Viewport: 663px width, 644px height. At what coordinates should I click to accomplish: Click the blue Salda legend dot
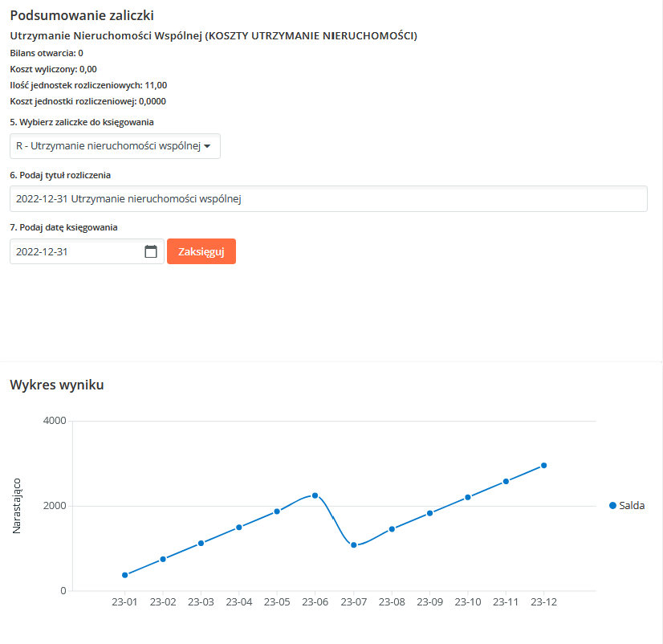pos(612,506)
